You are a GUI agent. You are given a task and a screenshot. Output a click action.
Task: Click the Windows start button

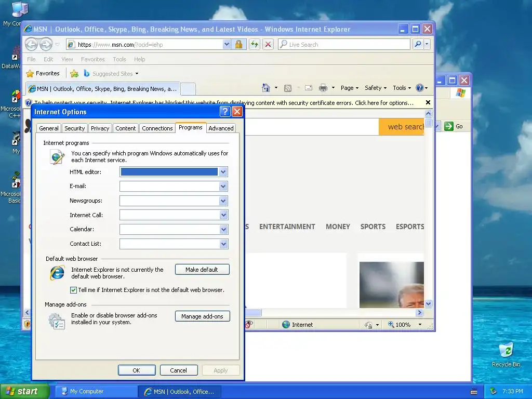24,391
